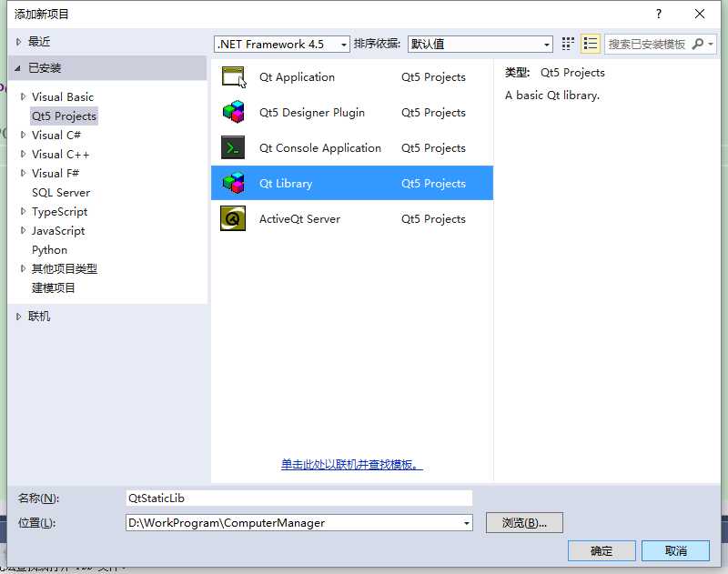Collapse the 已安装 section

[18, 68]
